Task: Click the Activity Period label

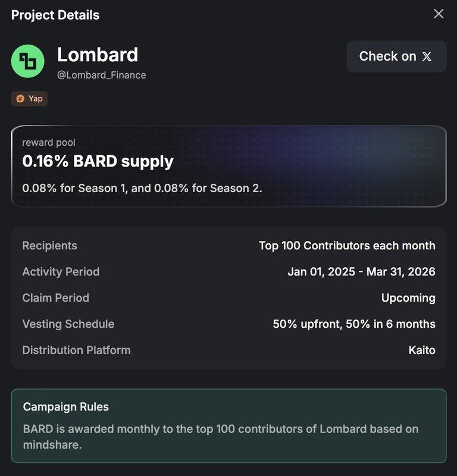Action: pyautogui.click(x=61, y=272)
